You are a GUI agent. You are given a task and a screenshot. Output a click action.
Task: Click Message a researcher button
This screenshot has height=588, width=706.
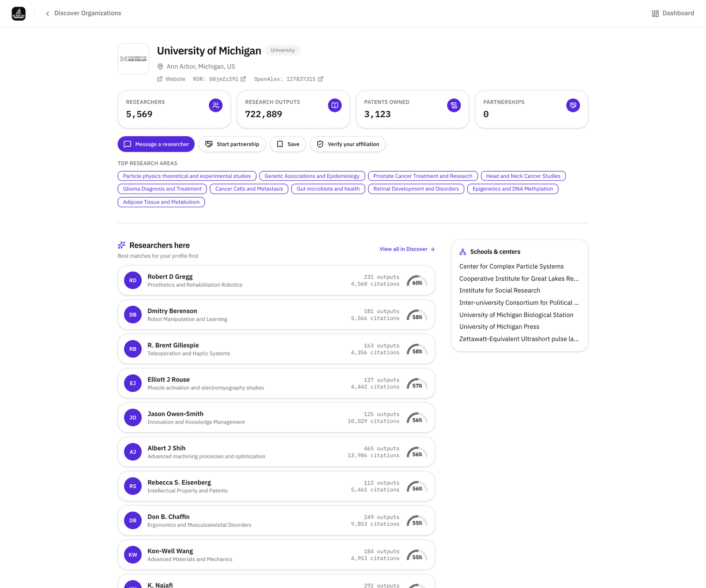(x=156, y=144)
